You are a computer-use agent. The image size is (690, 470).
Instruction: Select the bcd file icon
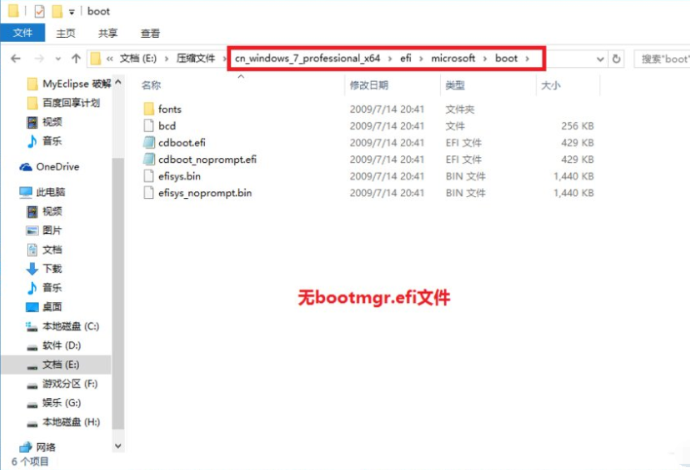[x=149, y=125]
